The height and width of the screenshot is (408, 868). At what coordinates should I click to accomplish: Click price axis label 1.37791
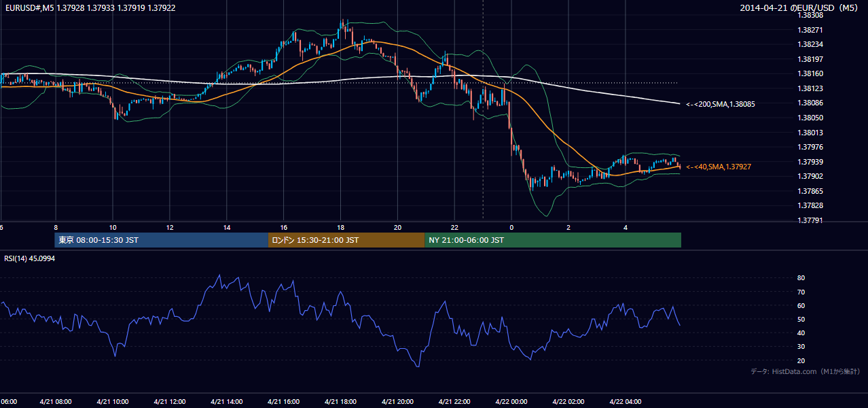pyautogui.click(x=810, y=220)
